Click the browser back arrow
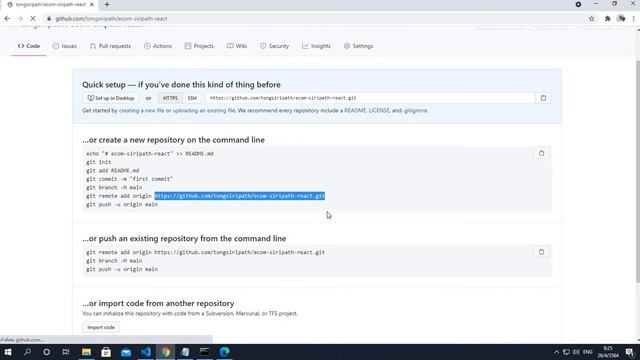The width and height of the screenshot is (640, 360). click(x=7, y=19)
